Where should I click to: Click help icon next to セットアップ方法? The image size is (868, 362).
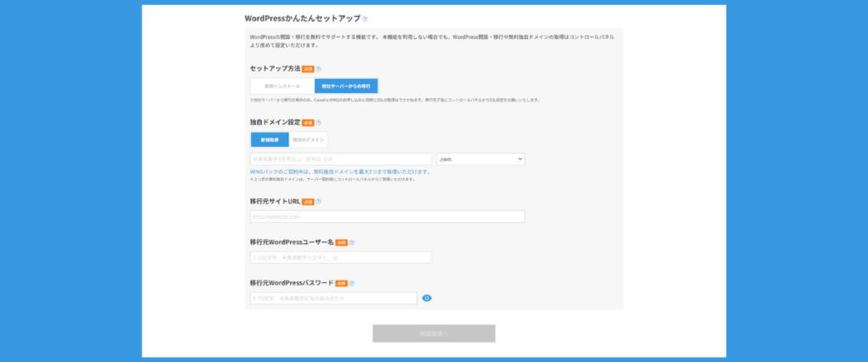[x=319, y=70]
